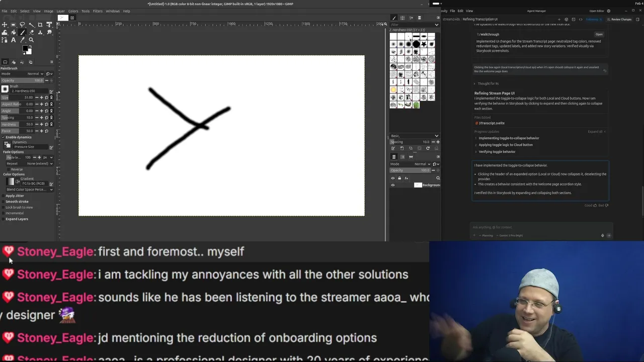Rate response Good thumbs up

point(591,205)
